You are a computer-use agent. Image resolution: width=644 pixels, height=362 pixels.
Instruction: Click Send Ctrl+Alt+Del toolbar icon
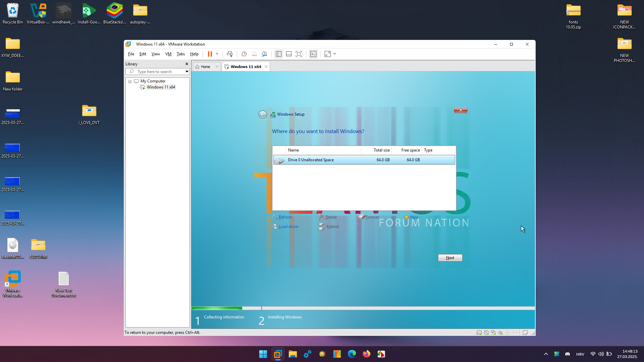click(x=230, y=54)
